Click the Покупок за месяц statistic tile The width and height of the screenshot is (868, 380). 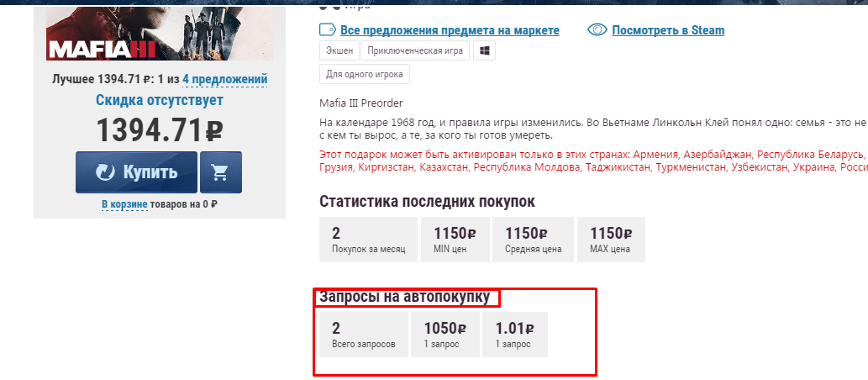click(x=368, y=240)
